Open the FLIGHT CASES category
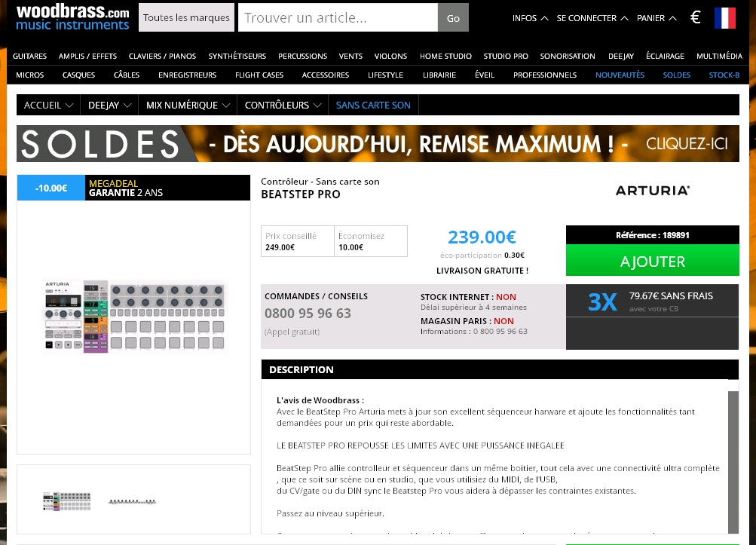The width and height of the screenshot is (756, 545). tap(259, 75)
